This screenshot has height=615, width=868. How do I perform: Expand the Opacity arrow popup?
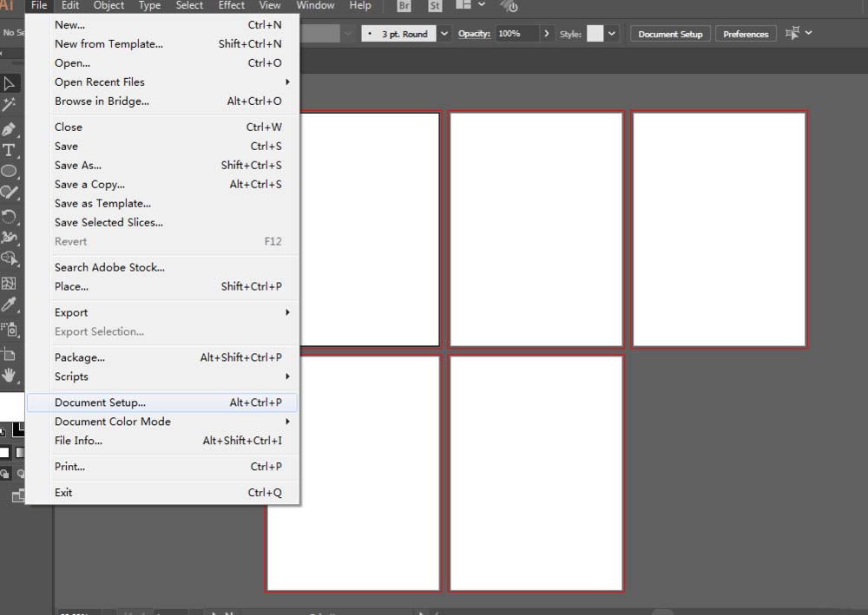click(x=546, y=34)
